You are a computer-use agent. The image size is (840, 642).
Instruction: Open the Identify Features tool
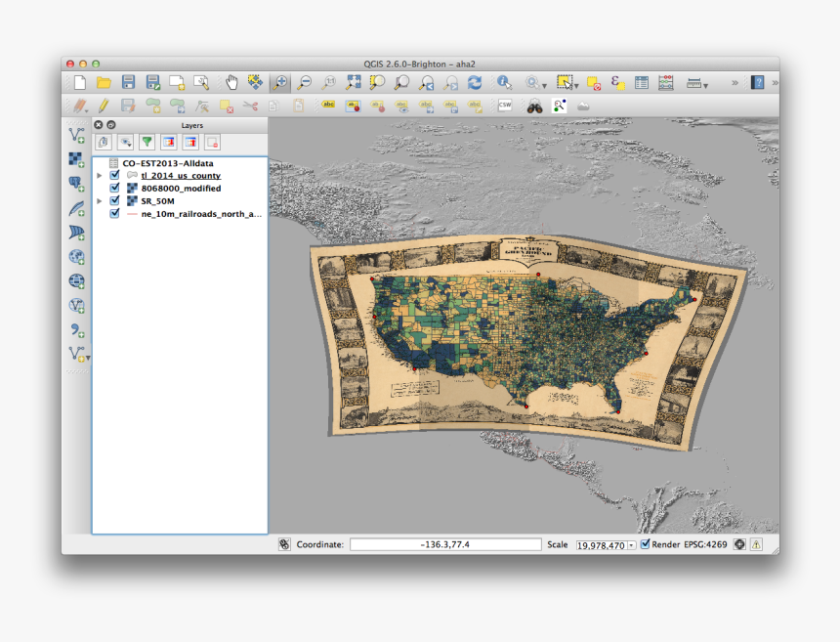click(504, 82)
